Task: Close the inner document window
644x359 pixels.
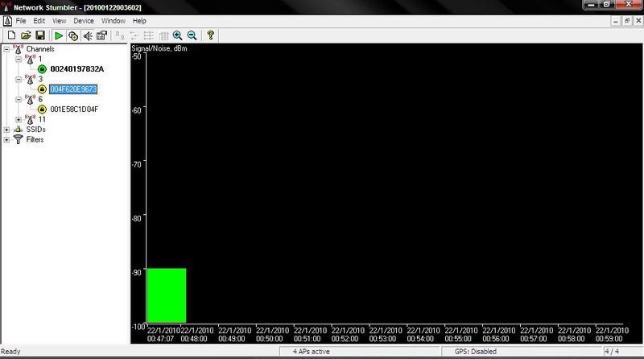Action: click(638, 21)
